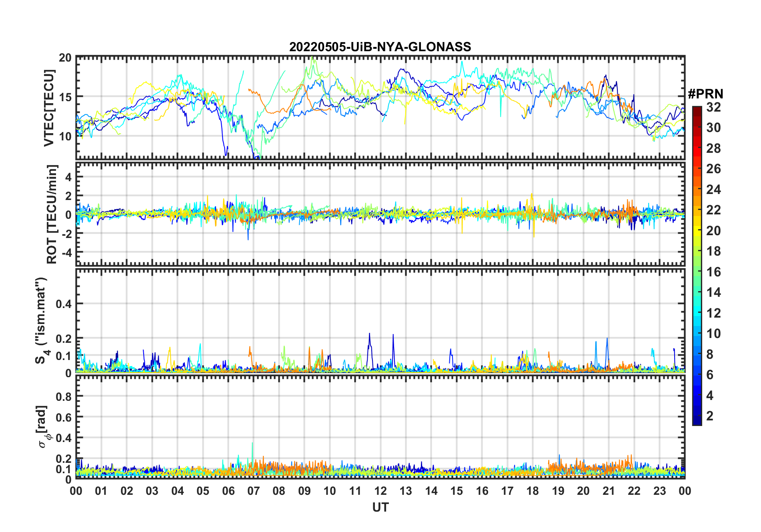Click the σφ[rad] y-axis label
Screen dimensions: 761x532
click(43, 426)
